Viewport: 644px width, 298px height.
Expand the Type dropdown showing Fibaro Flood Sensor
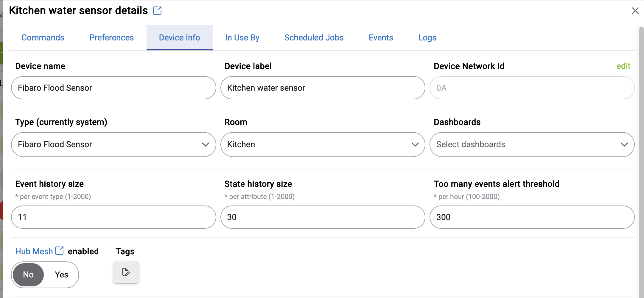113,145
